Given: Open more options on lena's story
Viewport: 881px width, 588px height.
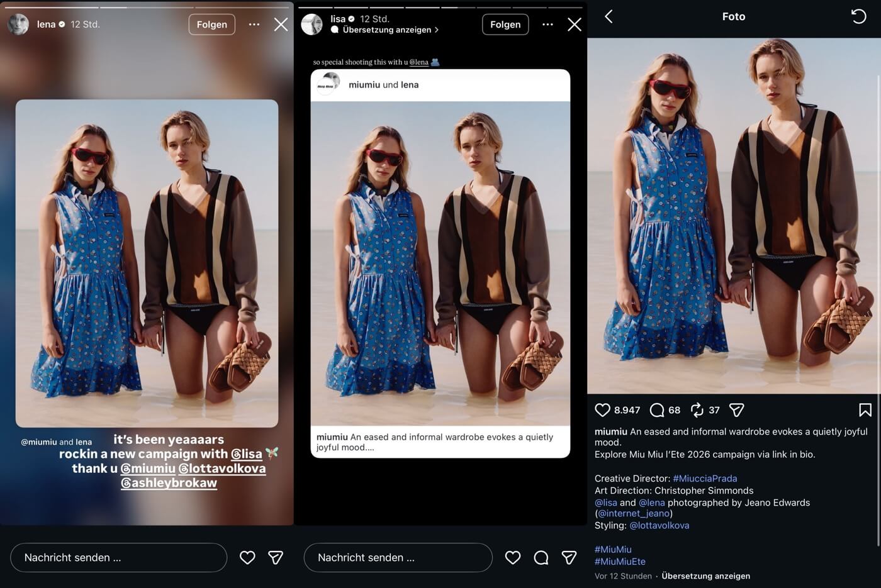Looking at the screenshot, I should [x=254, y=25].
